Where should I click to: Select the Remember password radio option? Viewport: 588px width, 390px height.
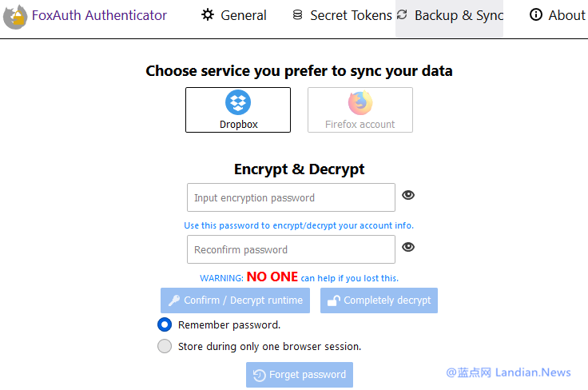pos(165,324)
